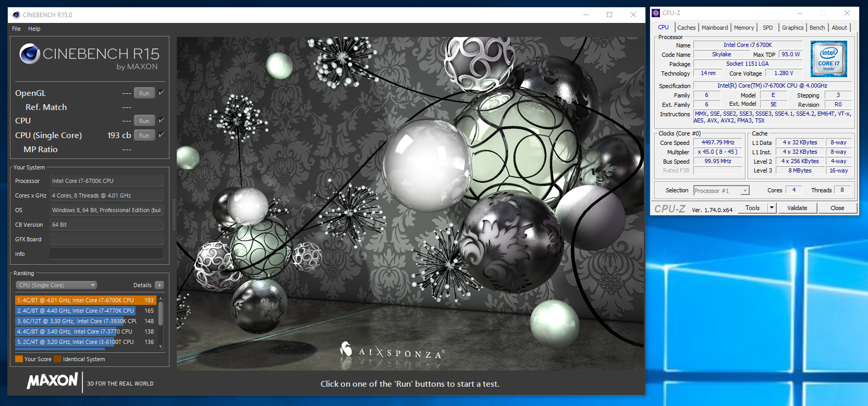Switch to the Mainboard tab in CPU-Z

tap(715, 28)
